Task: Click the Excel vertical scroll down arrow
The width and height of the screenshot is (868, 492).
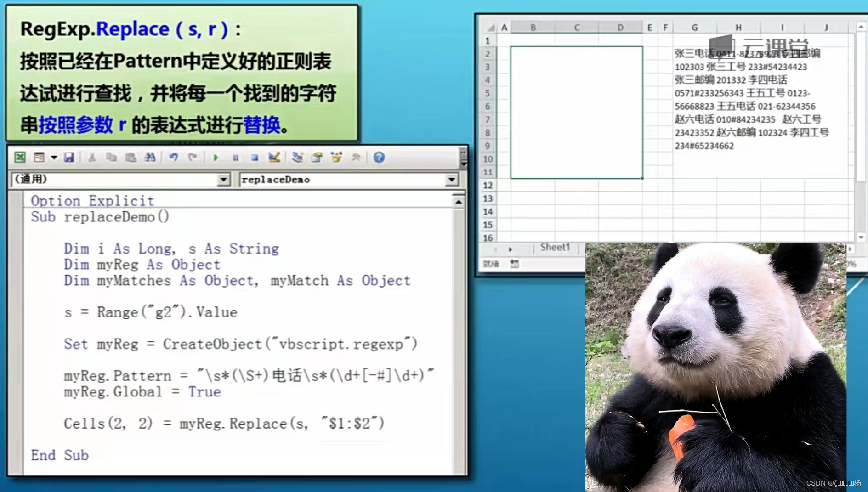Action: point(861,237)
